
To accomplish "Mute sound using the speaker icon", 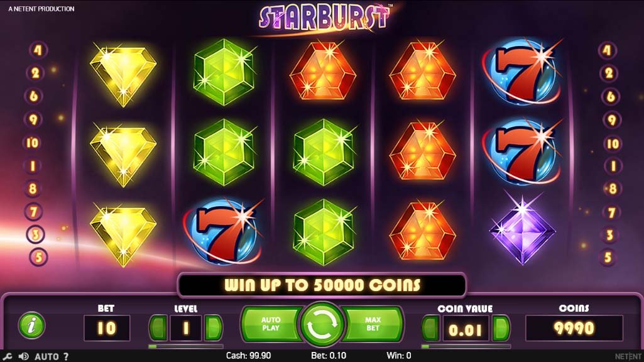I will pyautogui.click(x=24, y=356).
